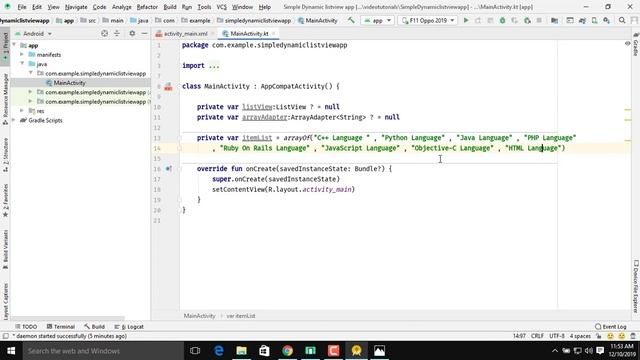Viewport: 640px width, 360px height.
Task: Toggle the Structure side tab
Action: click(5, 155)
